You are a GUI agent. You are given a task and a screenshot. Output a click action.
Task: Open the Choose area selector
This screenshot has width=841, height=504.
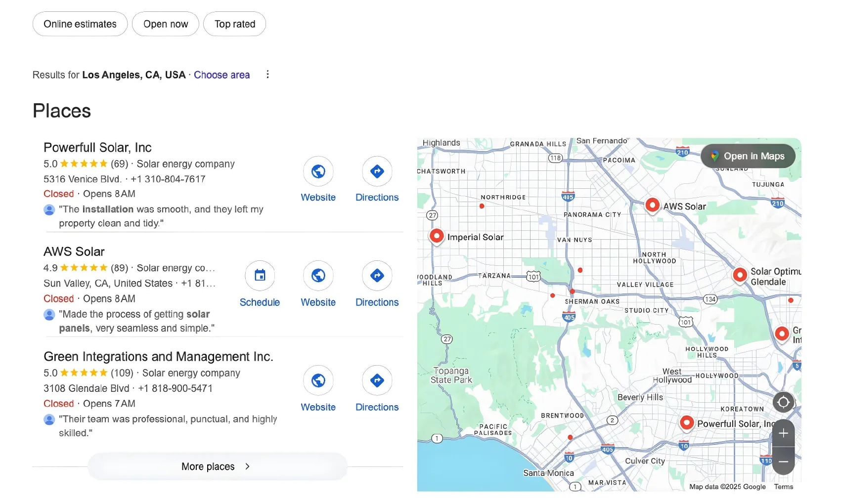[221, 75]
